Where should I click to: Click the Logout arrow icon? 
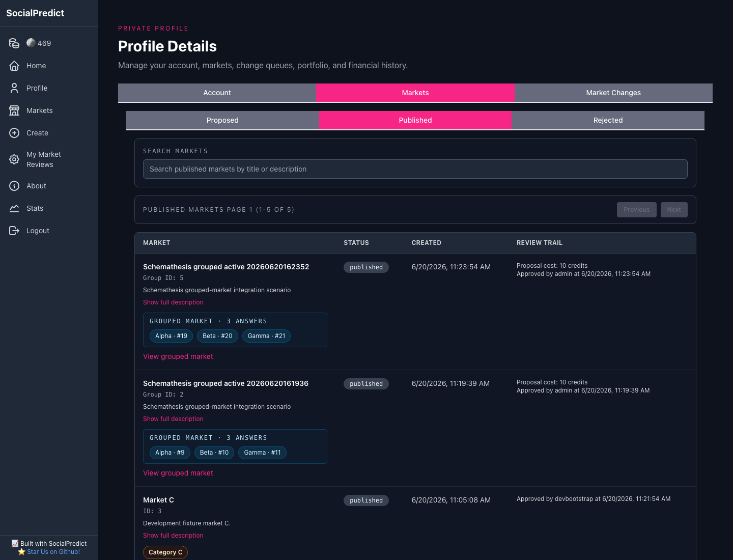click(14, 231)
